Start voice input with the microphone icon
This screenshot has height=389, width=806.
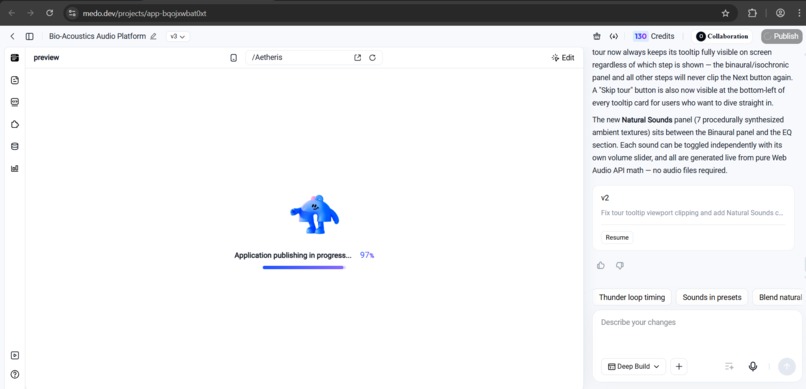click(753, 366)
